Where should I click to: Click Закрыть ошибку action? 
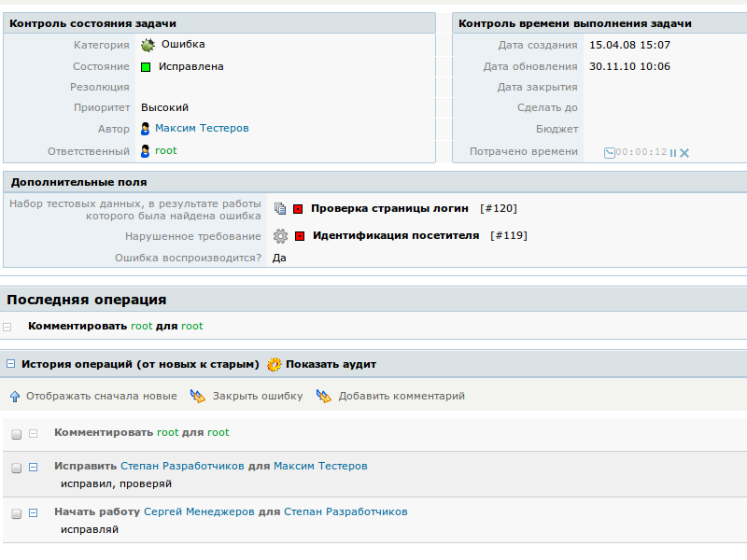257,396
